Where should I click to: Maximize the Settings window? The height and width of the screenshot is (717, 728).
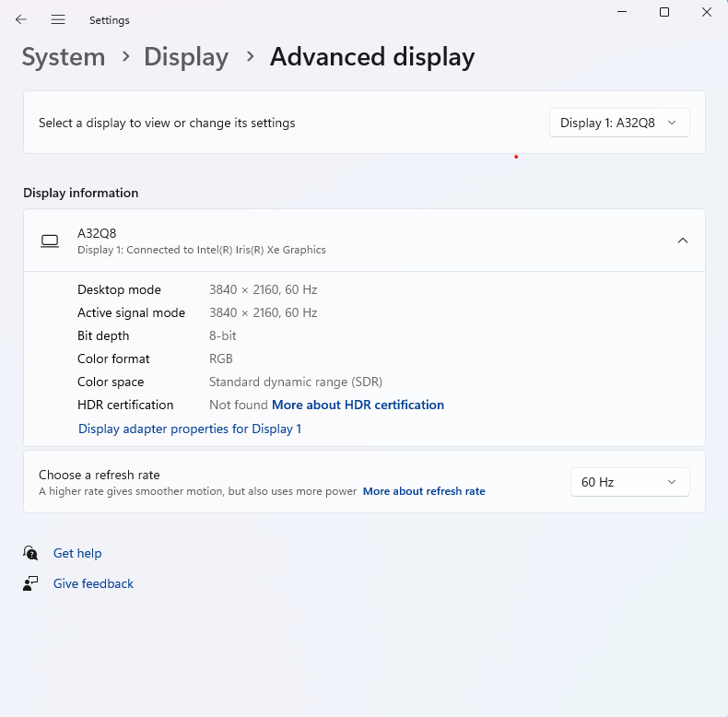(x=664, y=12)
